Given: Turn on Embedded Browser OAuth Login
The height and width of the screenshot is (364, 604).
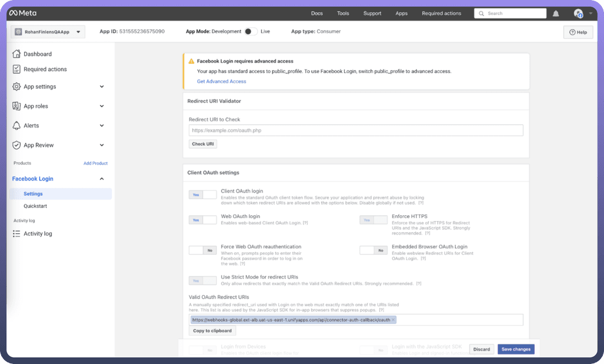Looking at the screenshot, I should (x=373, y=250).
